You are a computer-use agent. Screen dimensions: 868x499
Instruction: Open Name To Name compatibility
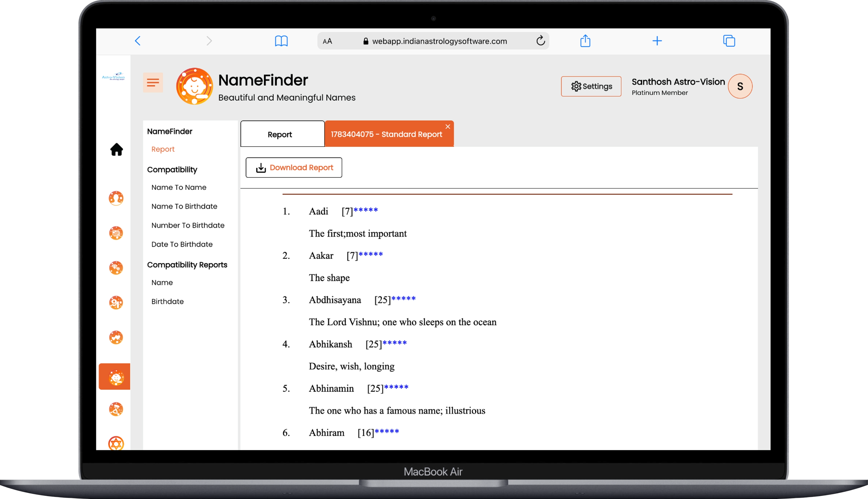[179, 187]
